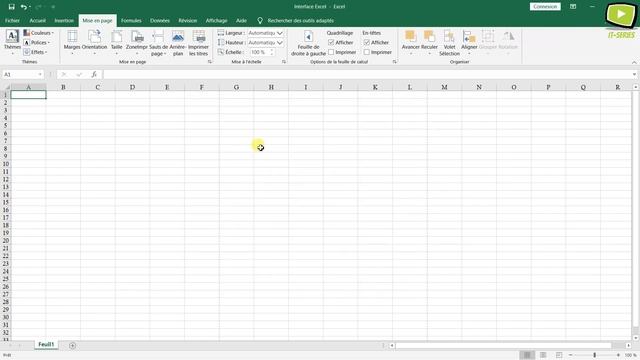Click the horizontal scrollbar track
Viewport: 640px width, 360px height.
pyautogui.click(x=503, y=346)
